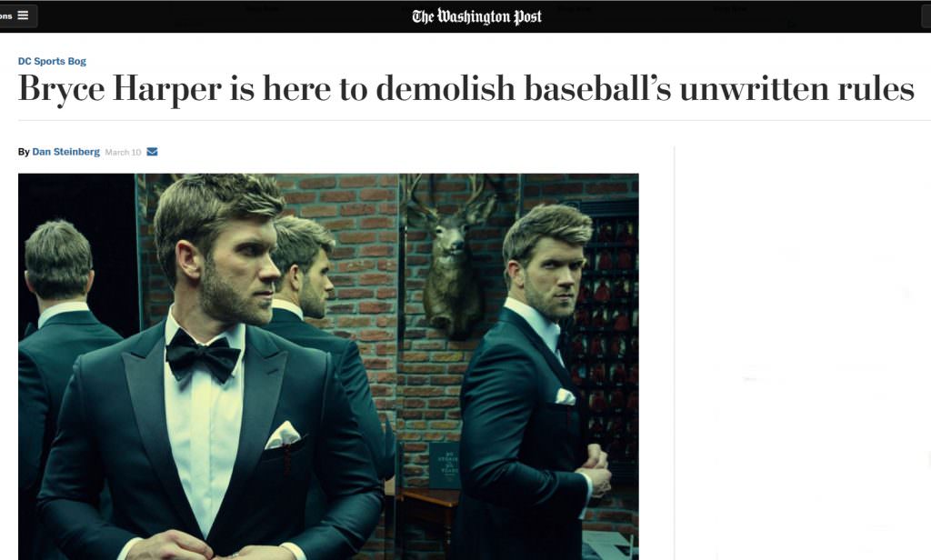Open the DC Sports Bog blog link
The height and width of the screenshot is (560, 931).
[x=52, y=61]
